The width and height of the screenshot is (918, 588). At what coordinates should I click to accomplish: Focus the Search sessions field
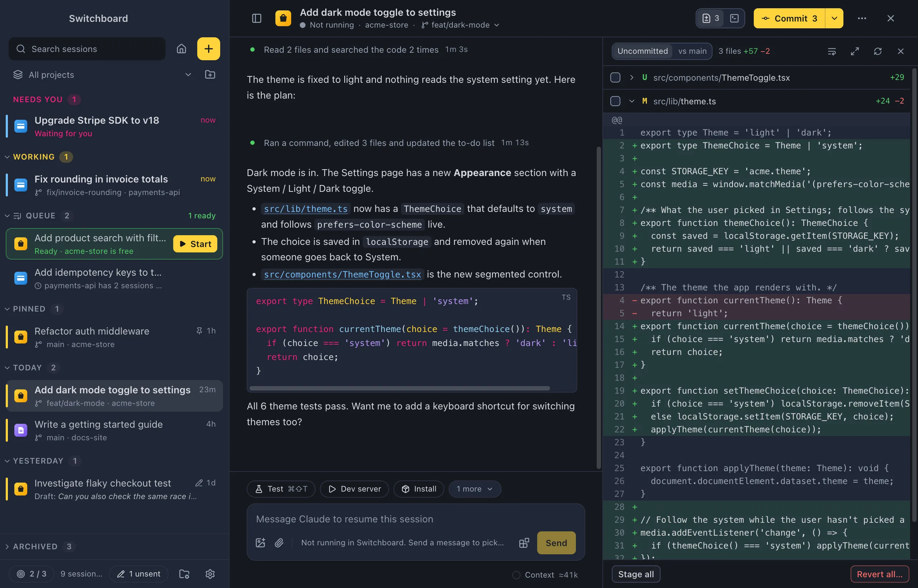tap(87, 49)
